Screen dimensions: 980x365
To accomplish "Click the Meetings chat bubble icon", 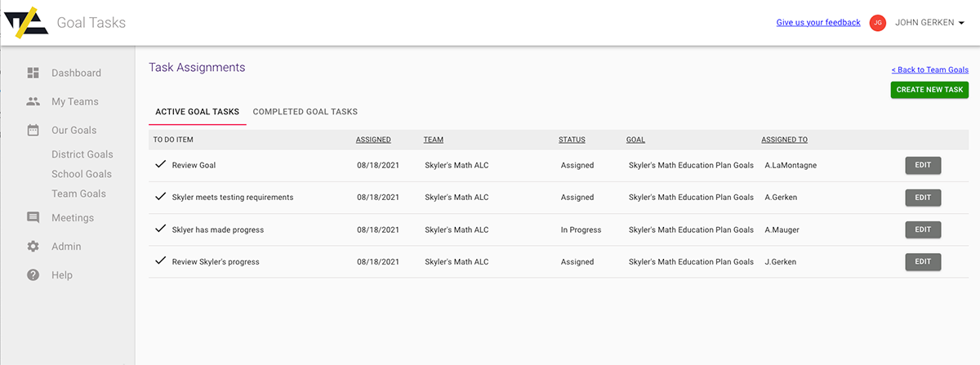I will [x=33, y=218].
